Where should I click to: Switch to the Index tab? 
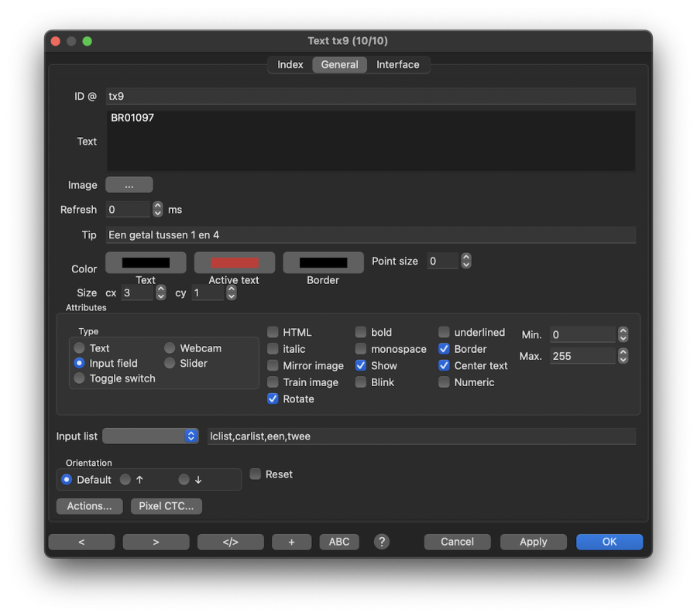coord(290,65)
